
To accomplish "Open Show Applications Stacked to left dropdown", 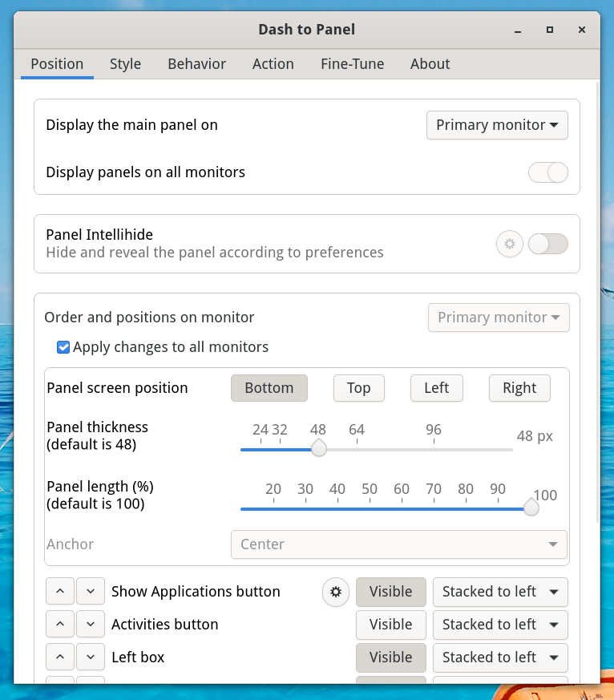I will (x=500, y=592).
